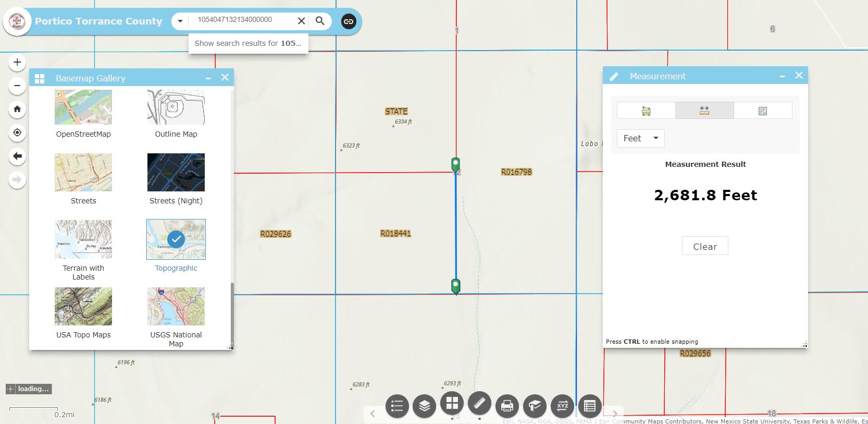
Task: Open the Layer List widget
Action: click(425, 405)
